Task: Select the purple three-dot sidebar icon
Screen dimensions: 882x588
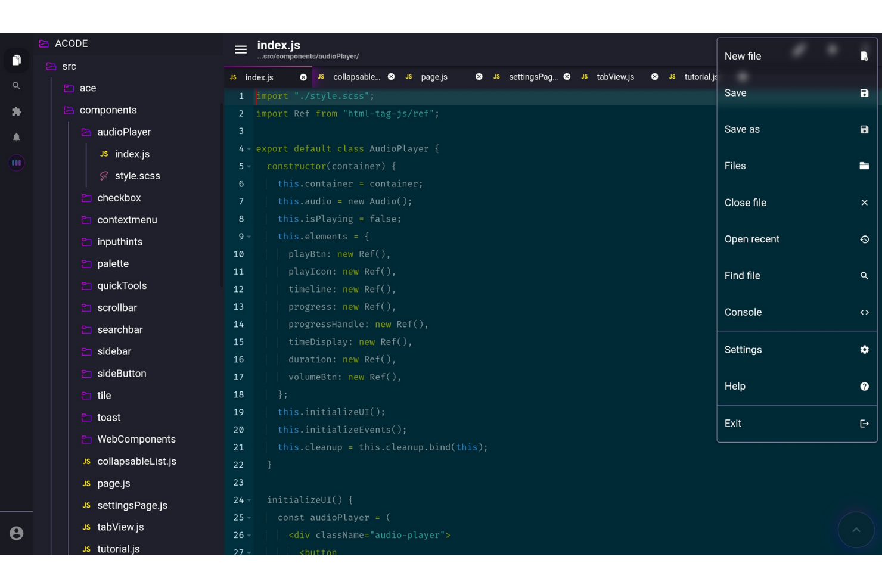Action: (16, 163)
